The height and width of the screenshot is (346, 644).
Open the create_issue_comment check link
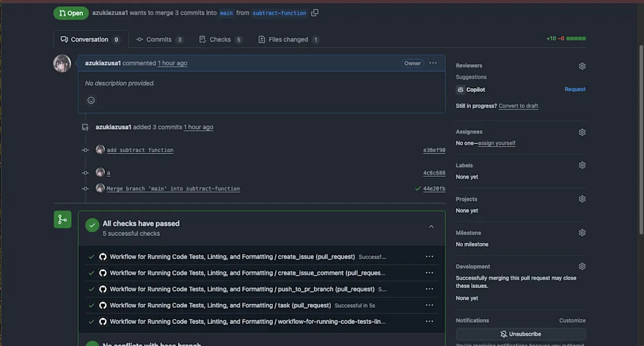(247, 273)
